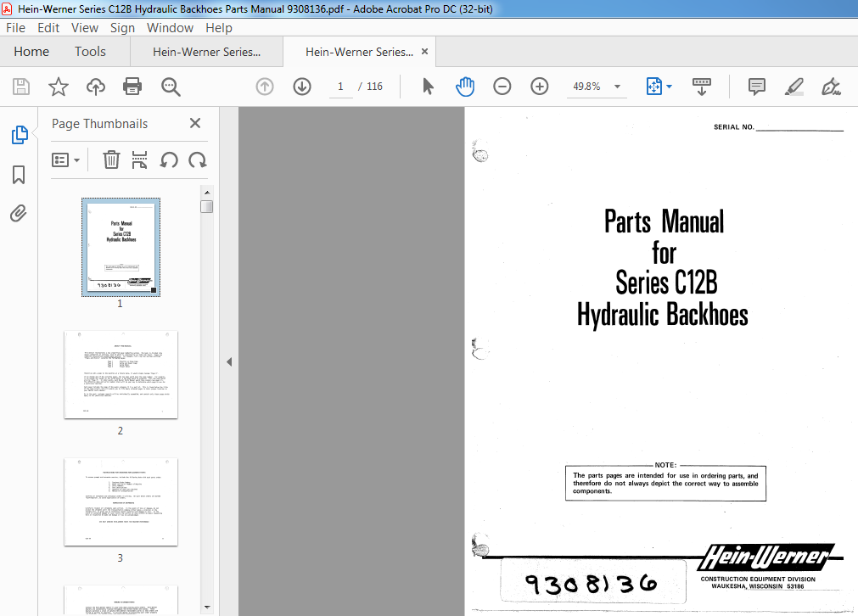Zoom in with the plus icon
This screenshot has height=616, width=858.
tap(540, 87)
